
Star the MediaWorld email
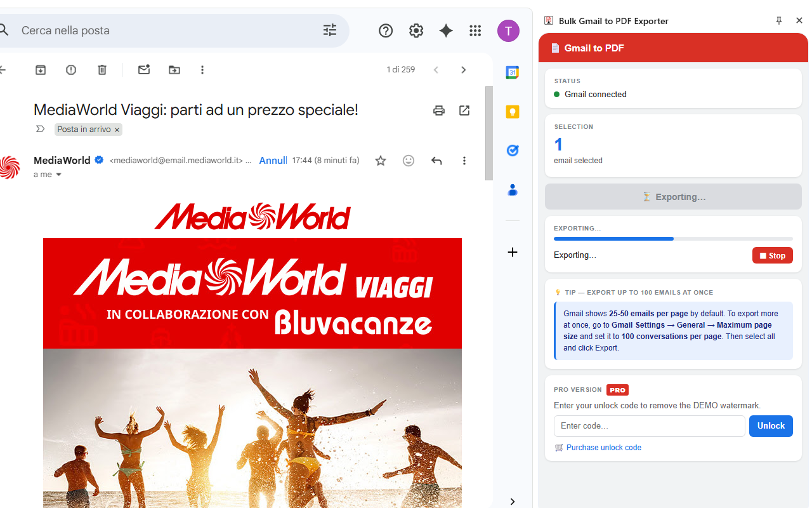click(x=381, y=161)
